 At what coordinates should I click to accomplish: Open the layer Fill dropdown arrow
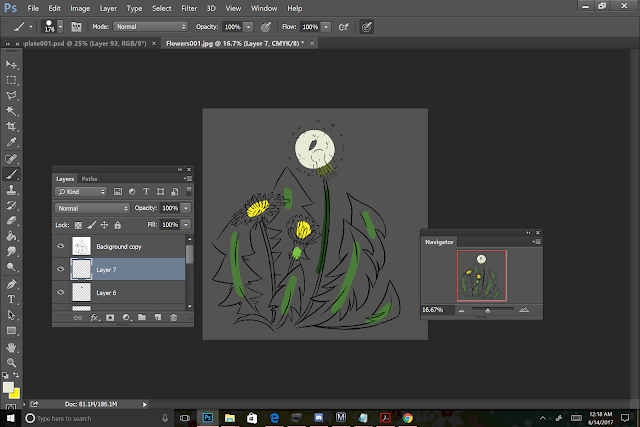(x=186, y=225)
